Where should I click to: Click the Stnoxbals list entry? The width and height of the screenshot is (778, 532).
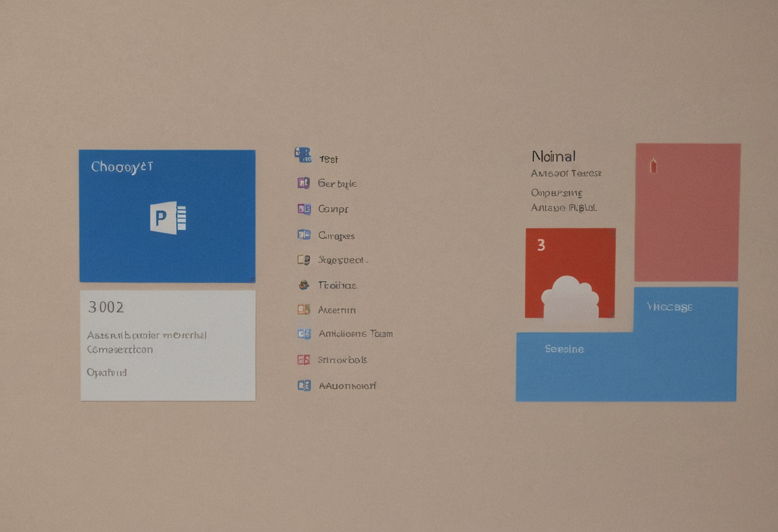pyautogui.click(x=342, y=360)
